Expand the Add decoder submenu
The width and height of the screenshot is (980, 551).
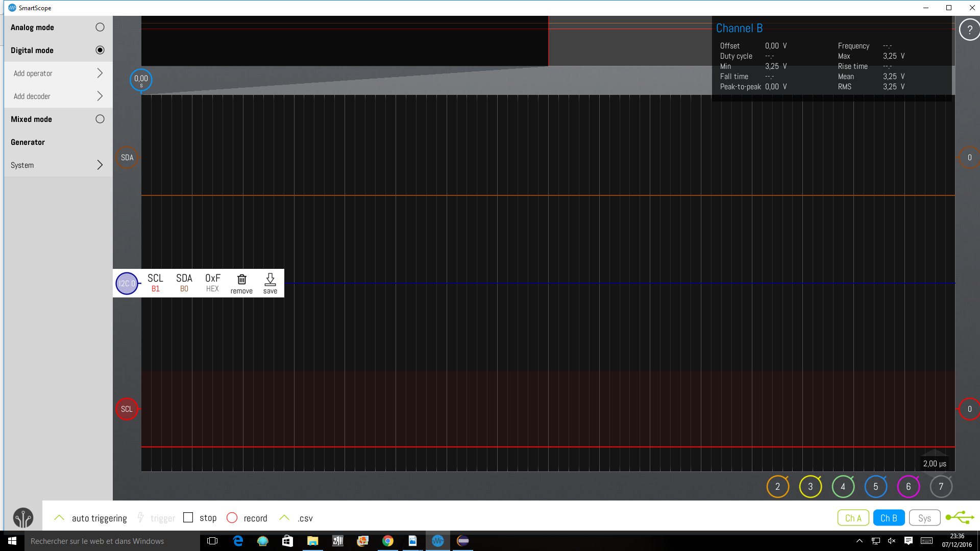click(x=100, y=96)
